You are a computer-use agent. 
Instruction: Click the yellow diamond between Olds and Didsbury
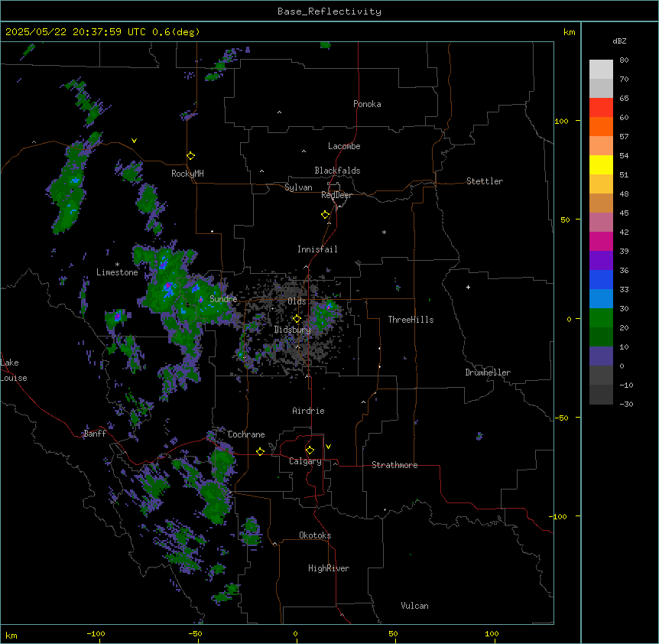pos(297,319)
